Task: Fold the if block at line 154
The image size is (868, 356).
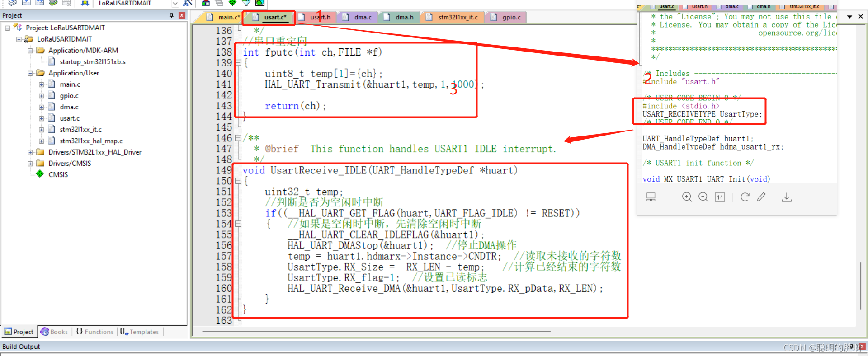Action: coord(238,224)
